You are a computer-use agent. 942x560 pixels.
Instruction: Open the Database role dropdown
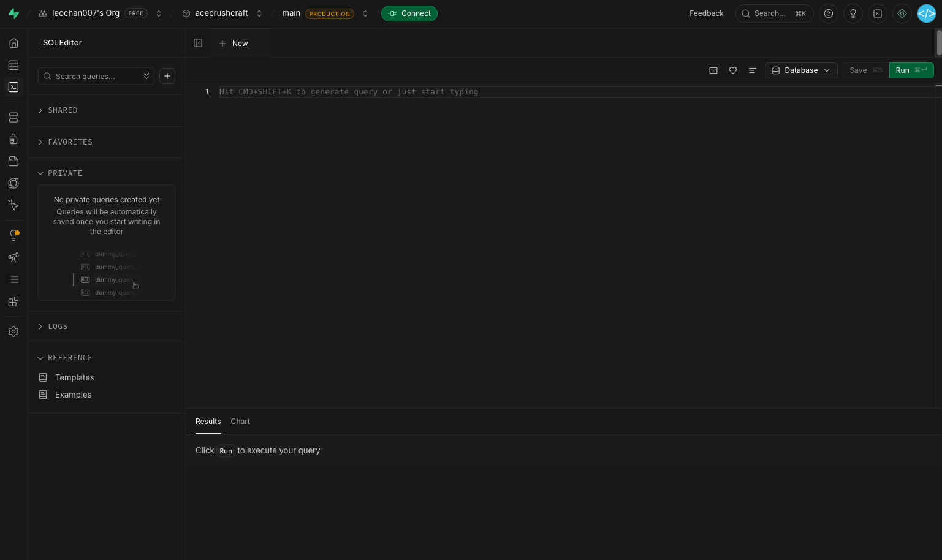(801, 70)
